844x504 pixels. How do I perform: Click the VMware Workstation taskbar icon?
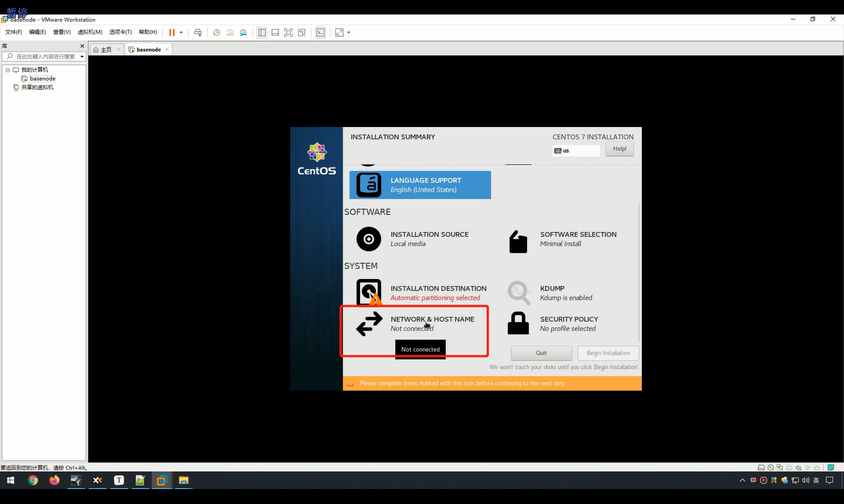tap(162, 480)
